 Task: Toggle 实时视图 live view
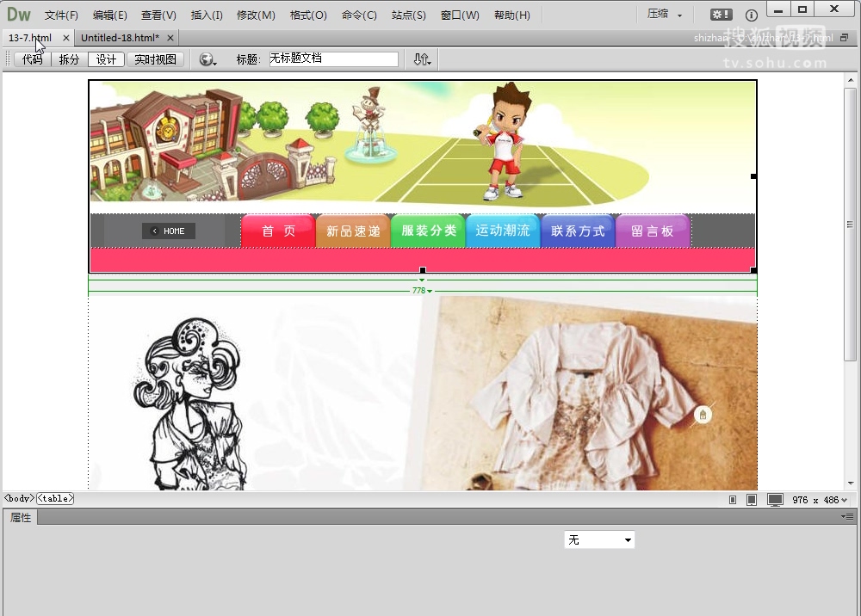(x=155, y=59)
